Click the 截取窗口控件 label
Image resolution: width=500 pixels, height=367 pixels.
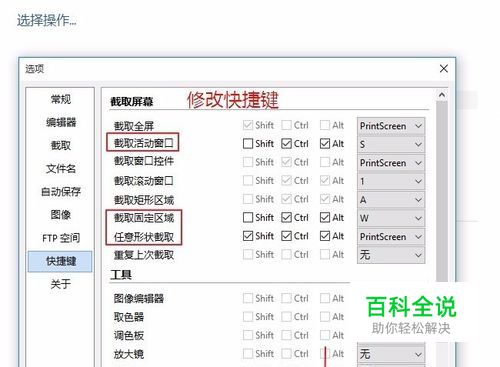point(144,161)
